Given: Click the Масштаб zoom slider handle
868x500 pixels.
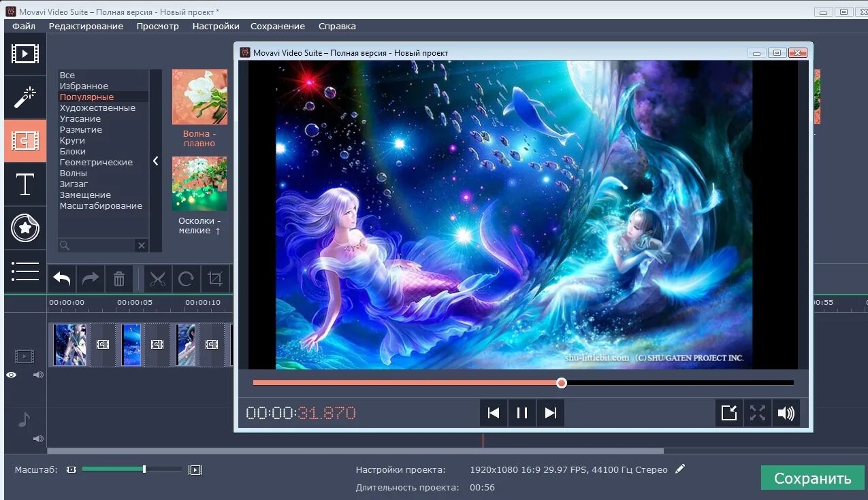Looking at the screenshot, I should point(144,469).
